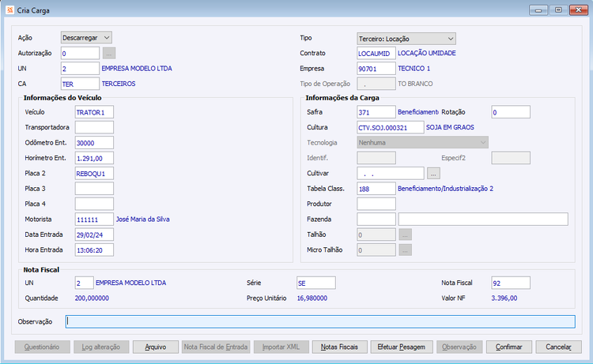
Task: Click the LOCAÇÃO UMIDADE text
Action: [427, 53]
